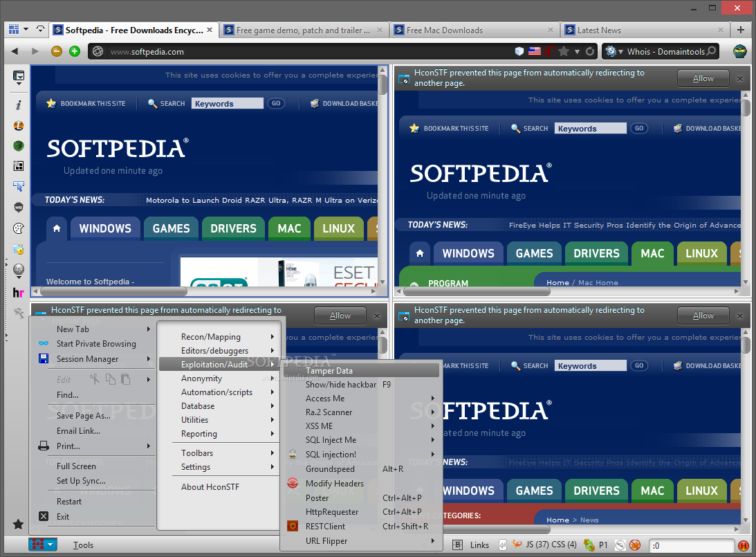Open a new tab with the plus button
Viewport: 756px width, 557px height.
(741, 30)
